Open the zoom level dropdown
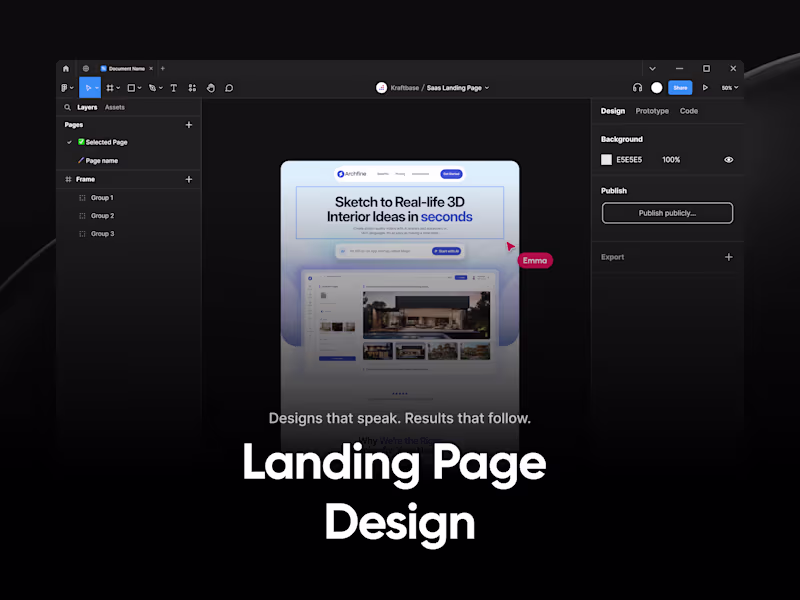 pyautogui.click(x=731, y=88)
